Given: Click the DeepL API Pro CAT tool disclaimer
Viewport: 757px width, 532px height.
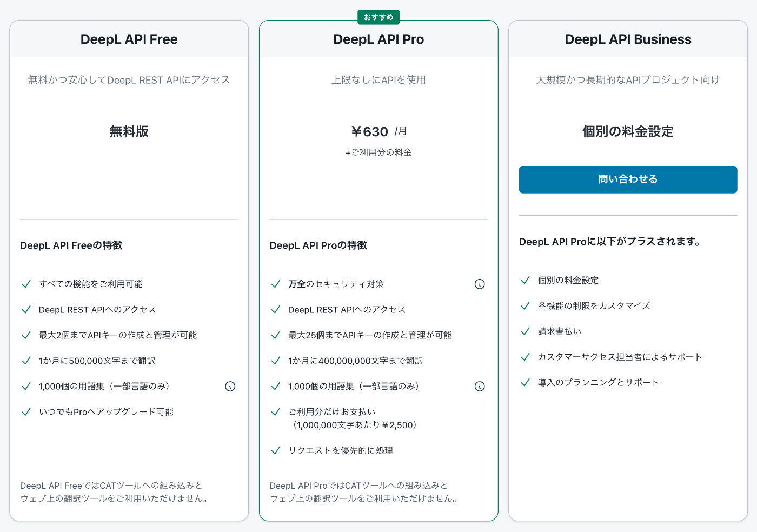Looking at the screenshot, I should [x=364, y=492].
